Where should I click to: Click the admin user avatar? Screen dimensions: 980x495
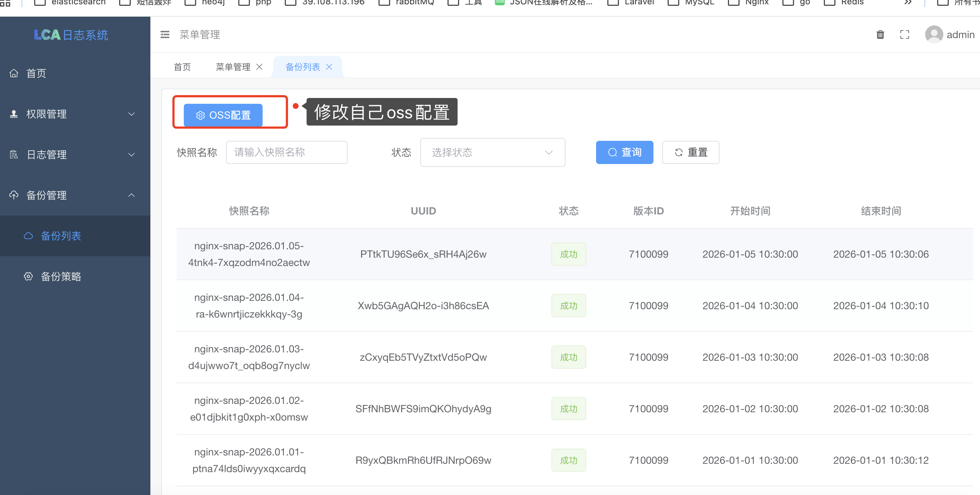tap(934, 34)
